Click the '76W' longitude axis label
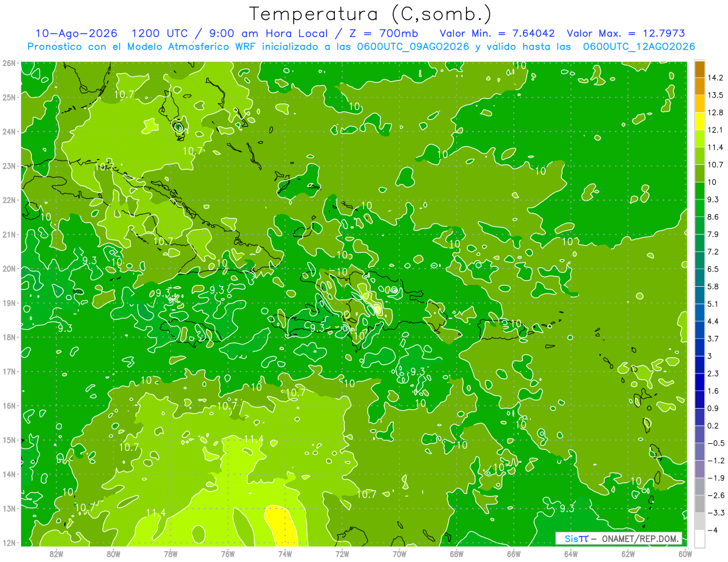 coord(227,554)
